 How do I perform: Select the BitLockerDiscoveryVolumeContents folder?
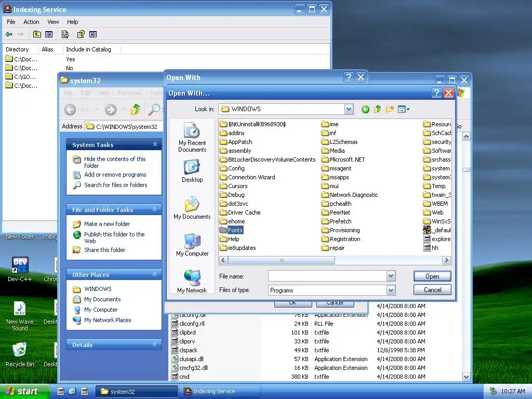click(x=268, y=159)
